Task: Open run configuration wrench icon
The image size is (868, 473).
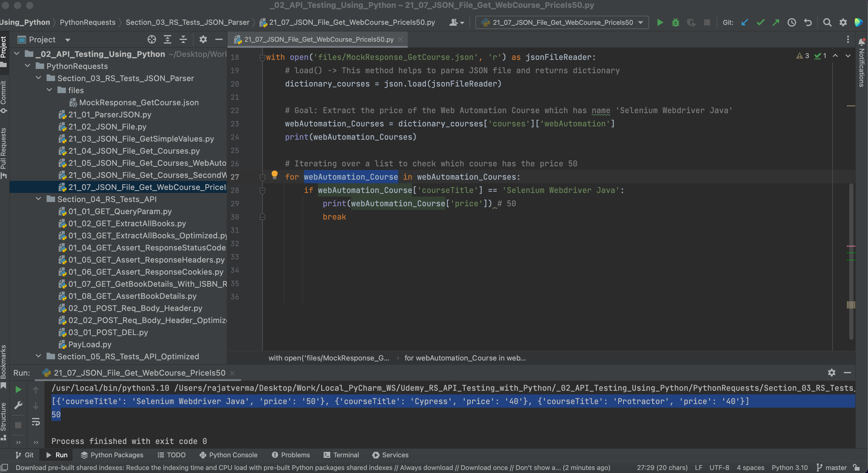Action: point(18,405)
